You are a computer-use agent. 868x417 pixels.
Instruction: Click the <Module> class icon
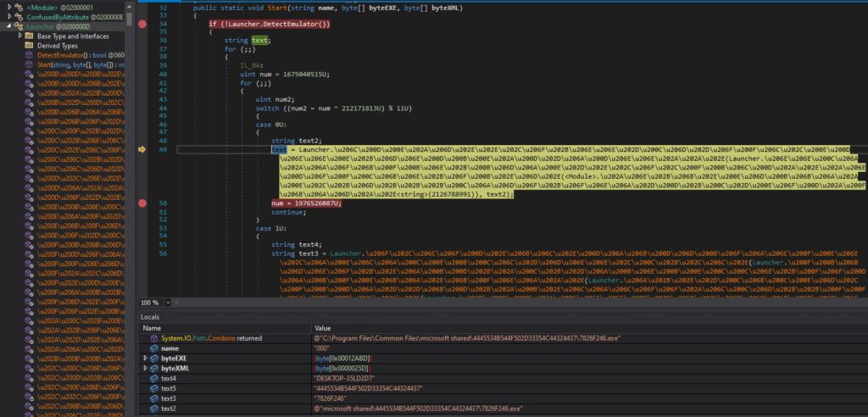19,7
